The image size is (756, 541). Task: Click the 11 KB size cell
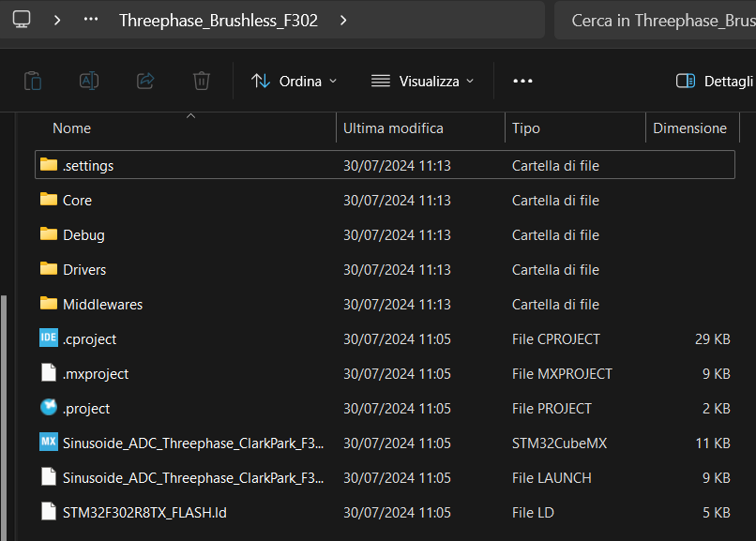click(x=713, y=443)
